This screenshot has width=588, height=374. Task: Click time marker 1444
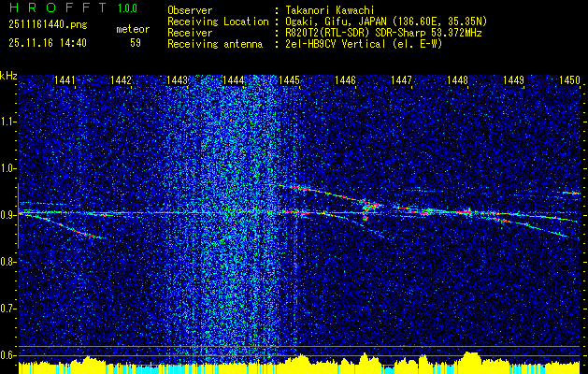[x=234, y=79]
